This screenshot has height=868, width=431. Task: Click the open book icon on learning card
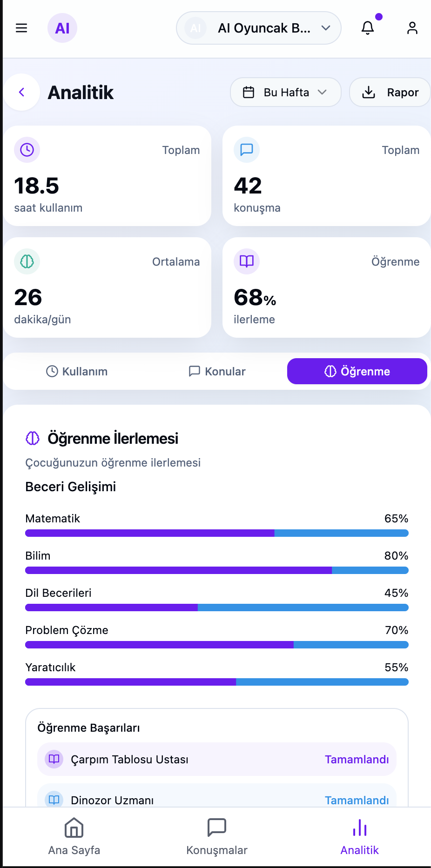tap(246, 261)
